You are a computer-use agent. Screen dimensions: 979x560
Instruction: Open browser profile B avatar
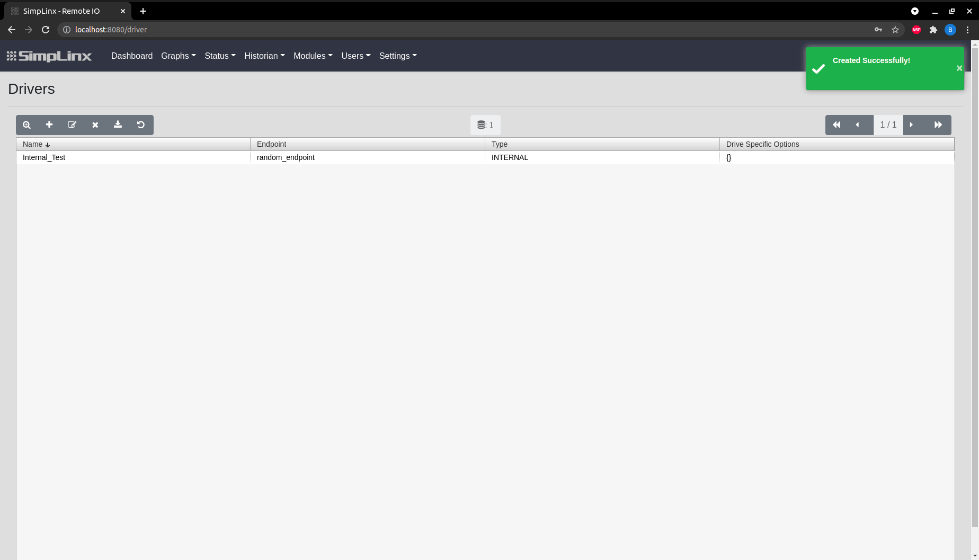[x=950, y=30]
